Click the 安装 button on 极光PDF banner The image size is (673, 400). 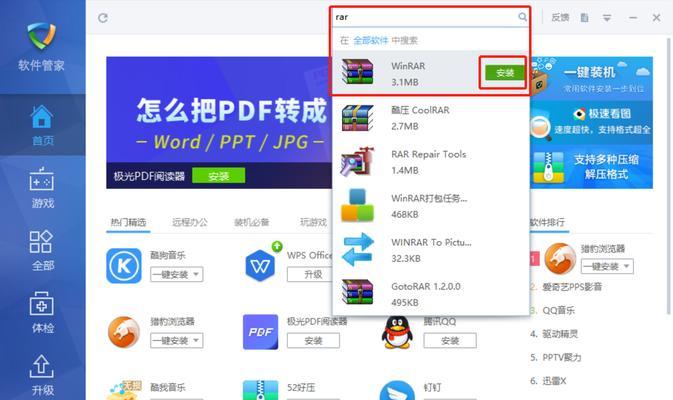pyautogui.click(x=218, y=176)
